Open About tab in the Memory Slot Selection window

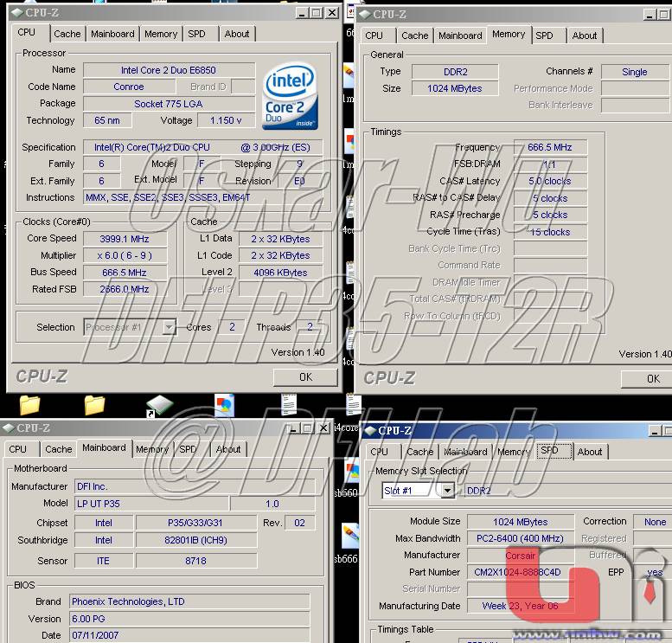tap(590, 452)
